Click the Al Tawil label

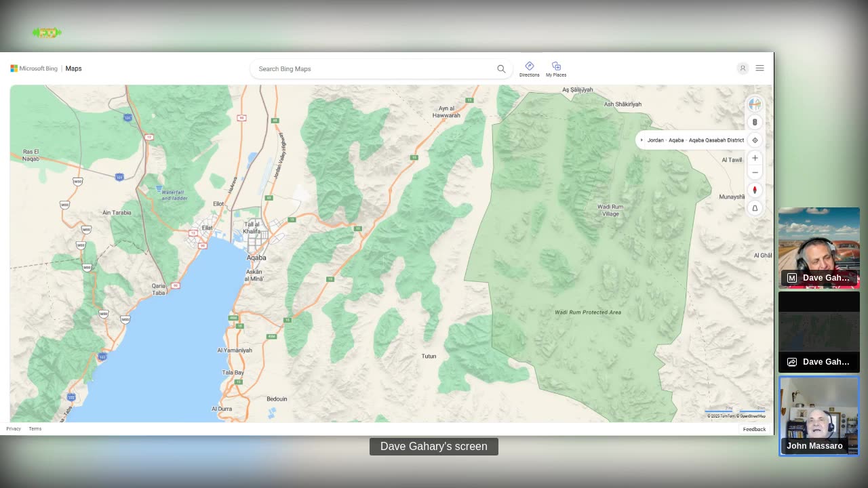tap(732, 160)
